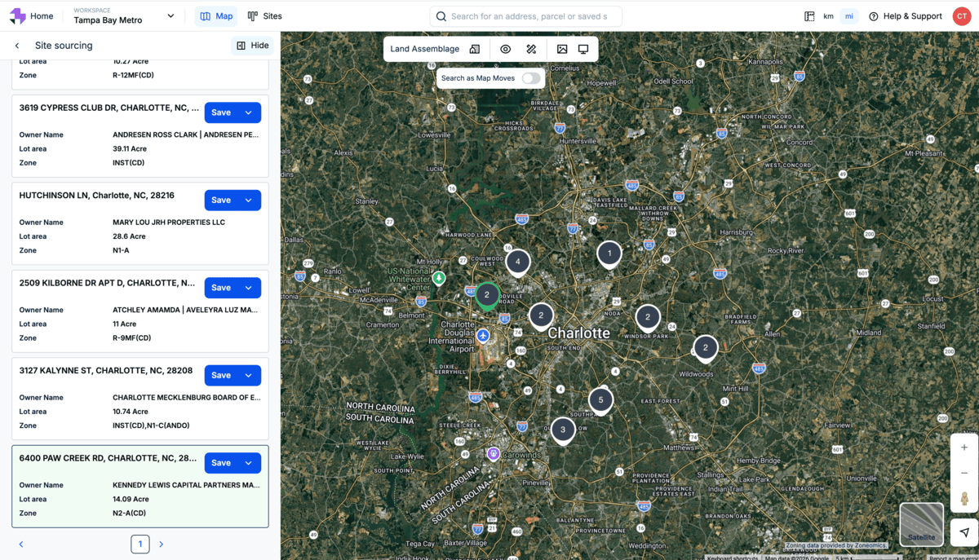Click the monitor icon in map toolbar
This screenshot has height=560, width=979.
pyautogui.click(x=583, y=49)
